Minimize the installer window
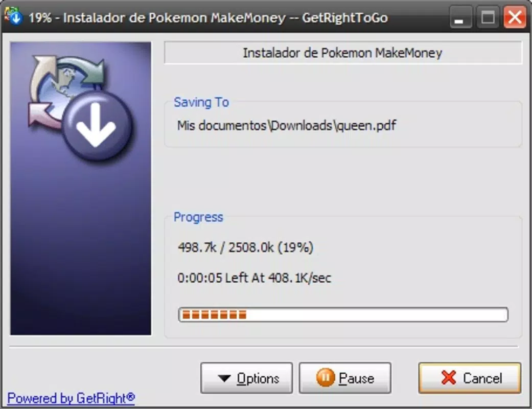532x409 pixels. point(460,17)
